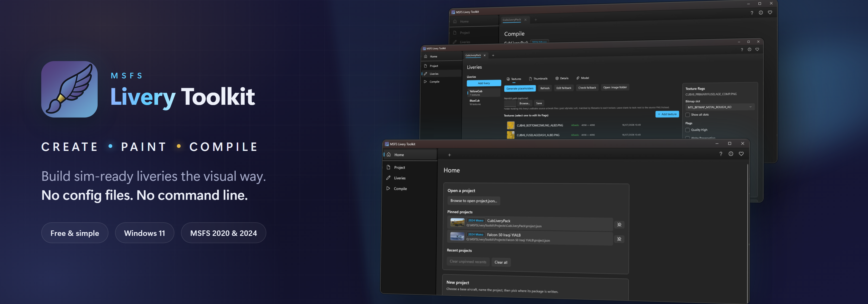Screen dimensions: 868x304
Task: Select the YellowCub livery
Action: (484, 93)
